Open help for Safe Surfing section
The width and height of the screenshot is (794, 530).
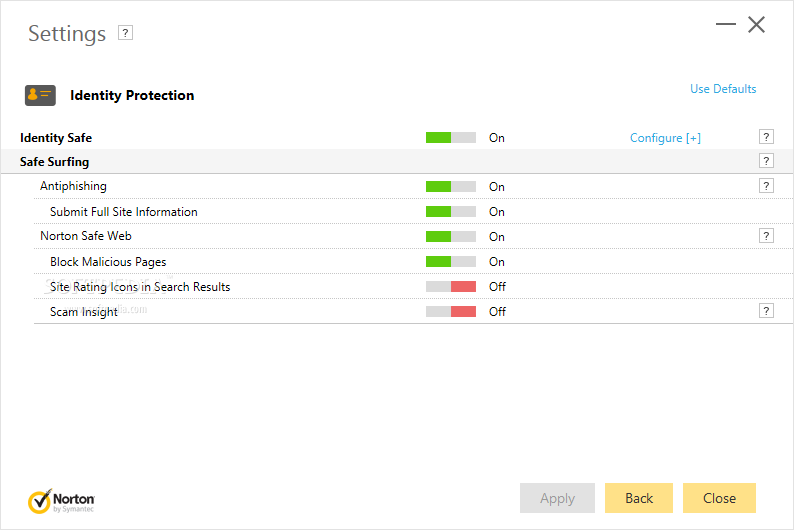point(766,161)
